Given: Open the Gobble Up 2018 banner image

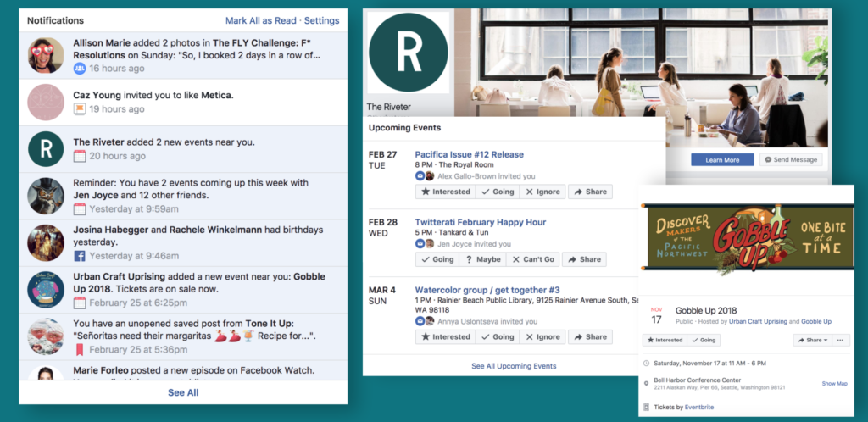Looking at the screenshot, I should click(x=747, y=238).
